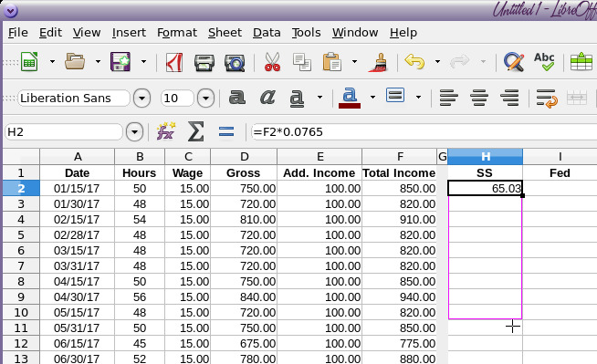The width and height of the screenshot is (597, 364).
Task: Click the font size field showing 10
Action: click(177, 99)
